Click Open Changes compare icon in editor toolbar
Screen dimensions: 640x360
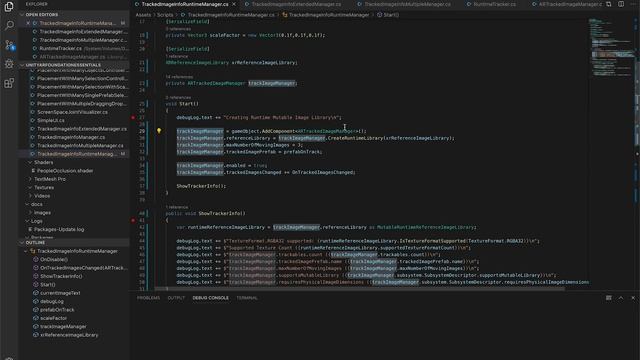pyautogui.click(x=609, y=4)
